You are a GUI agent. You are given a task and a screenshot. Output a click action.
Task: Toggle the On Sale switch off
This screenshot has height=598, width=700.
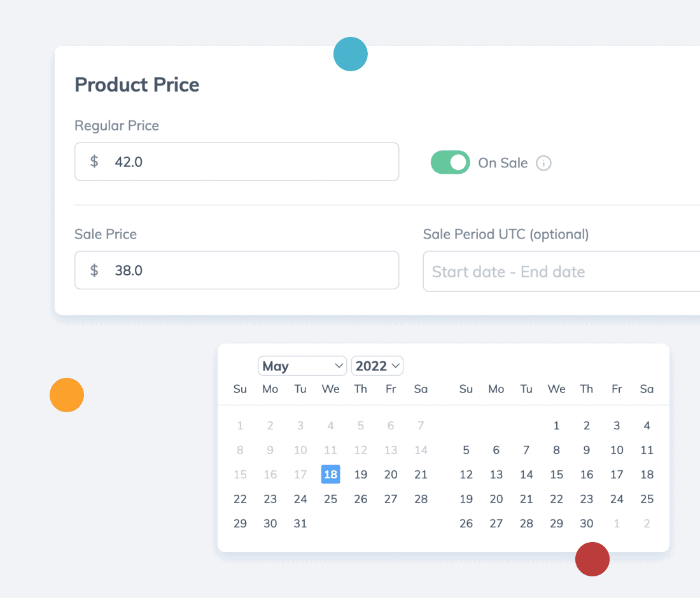(450, 162)
